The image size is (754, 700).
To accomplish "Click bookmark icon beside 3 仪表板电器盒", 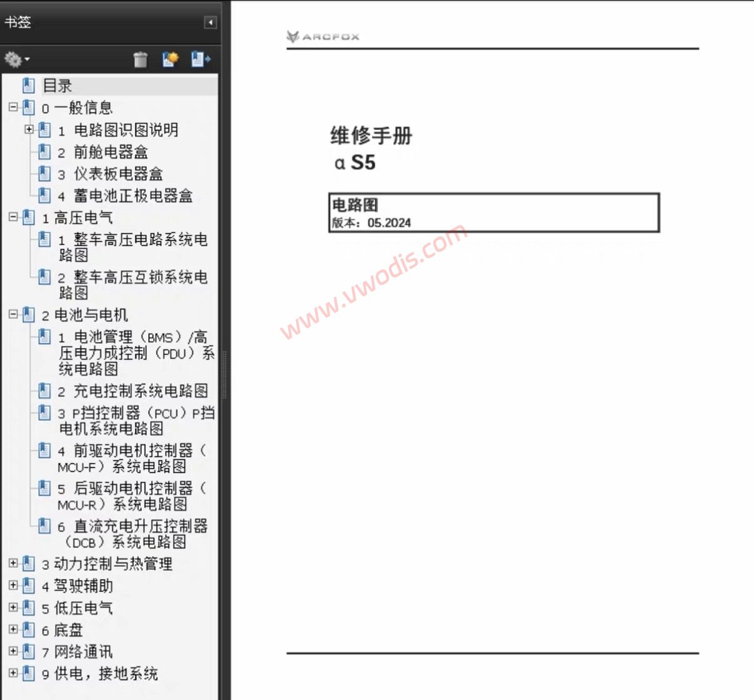I will coord(44,173).
